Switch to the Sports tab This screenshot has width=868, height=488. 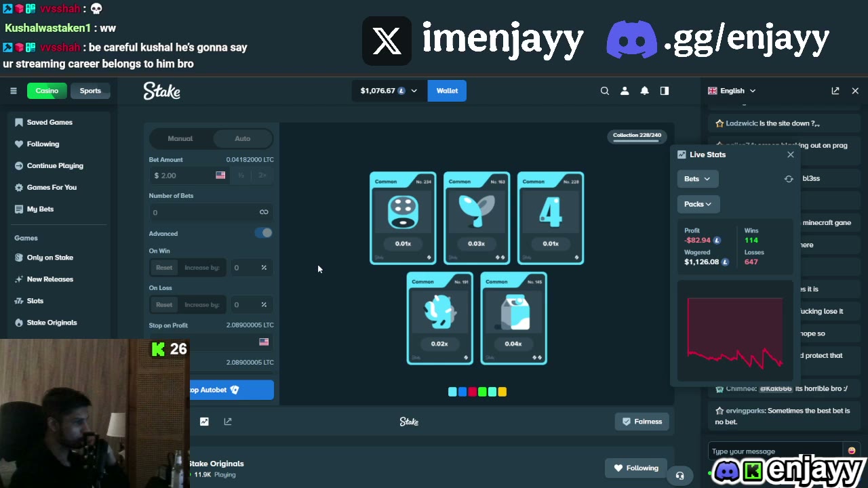pos(90,91)
